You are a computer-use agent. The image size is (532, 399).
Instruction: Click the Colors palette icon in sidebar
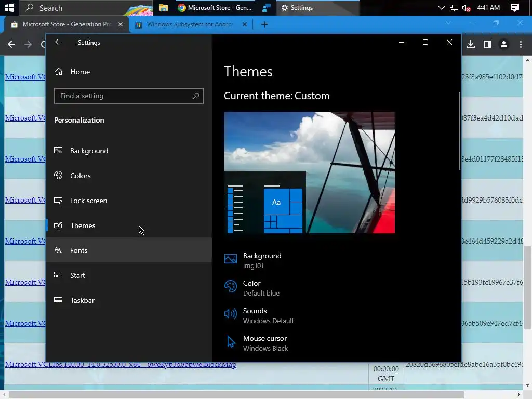pos(58,175)
